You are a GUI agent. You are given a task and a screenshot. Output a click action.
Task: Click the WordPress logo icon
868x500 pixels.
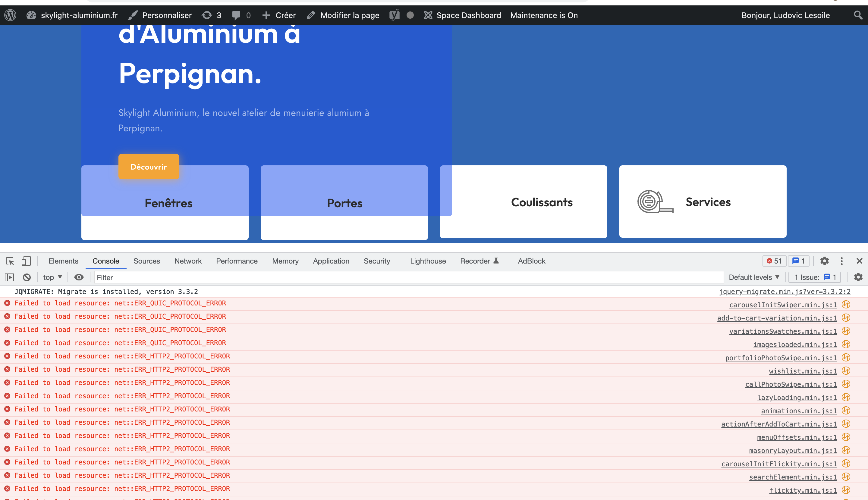point(10,15)
